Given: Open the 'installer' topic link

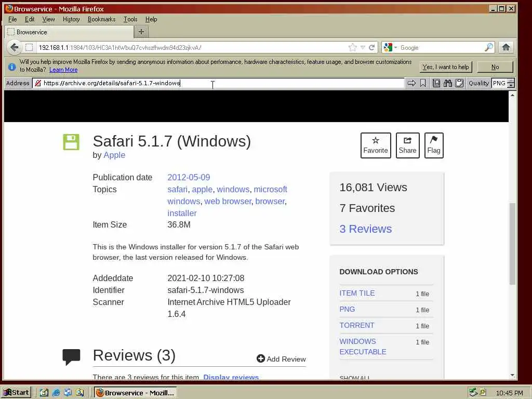Looking at the screenshot, I should (182, 213).
